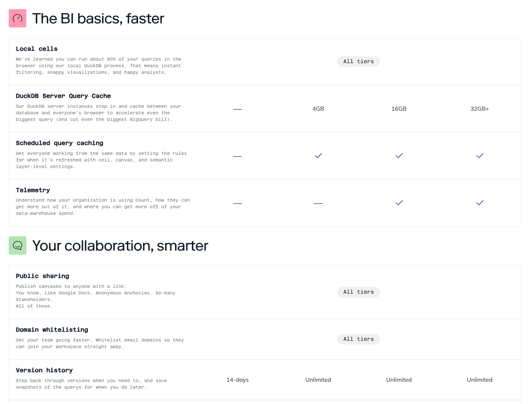Click the first checkmark in the Telemetry row
The height and width of the screenshot is (404, 532).
pos(399,203)
